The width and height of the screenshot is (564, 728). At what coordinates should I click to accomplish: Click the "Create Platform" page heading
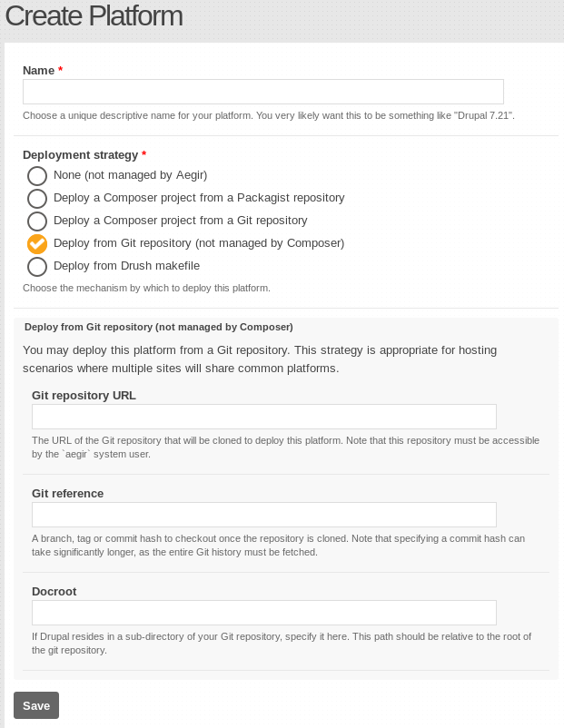click(x=94, y=16)
